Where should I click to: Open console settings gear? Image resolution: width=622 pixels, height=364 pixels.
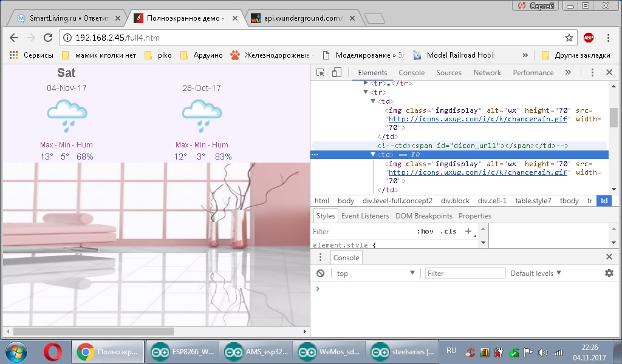pyautogui.click(x=609, y=274)
